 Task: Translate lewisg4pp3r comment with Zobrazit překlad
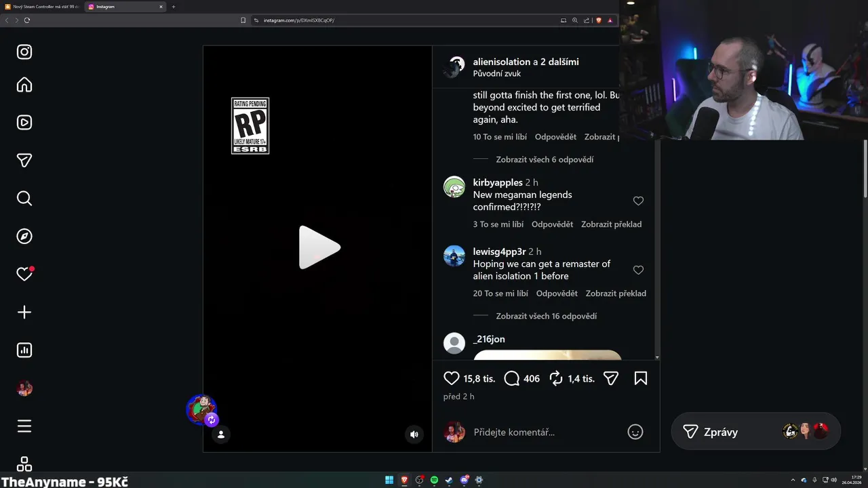click(x=616, y=293)
